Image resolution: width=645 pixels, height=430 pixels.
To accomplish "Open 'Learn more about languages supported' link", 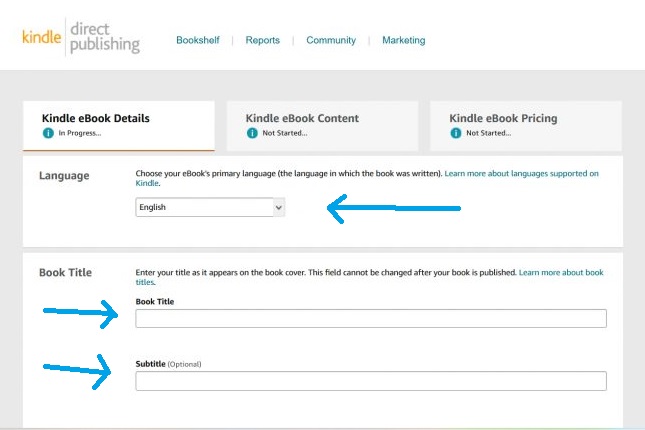I will 521,174.
